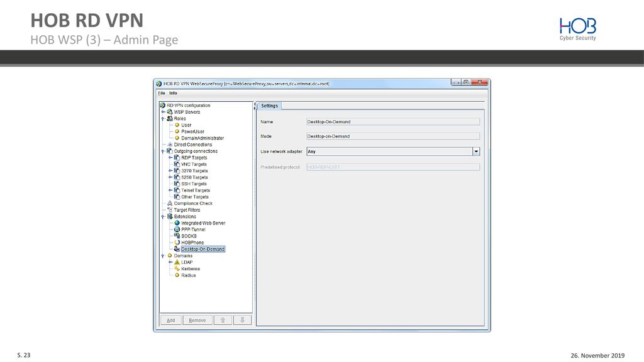644x362 pixels.
Task: Click the Desktop-On-Demand tree icon
Action: pos(177,249)
